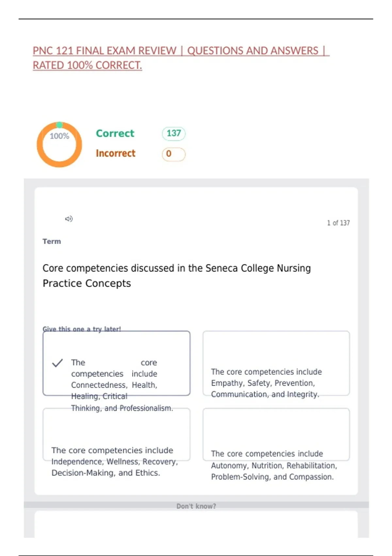
Task: Select the Autonomy, Nutrition, Rehabilitation answer card
Action: tap(276, 434)
